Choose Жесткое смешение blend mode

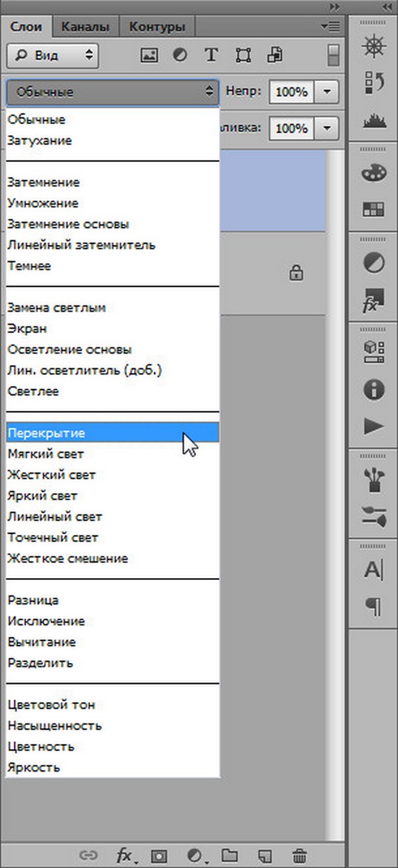tap(112, 558)
